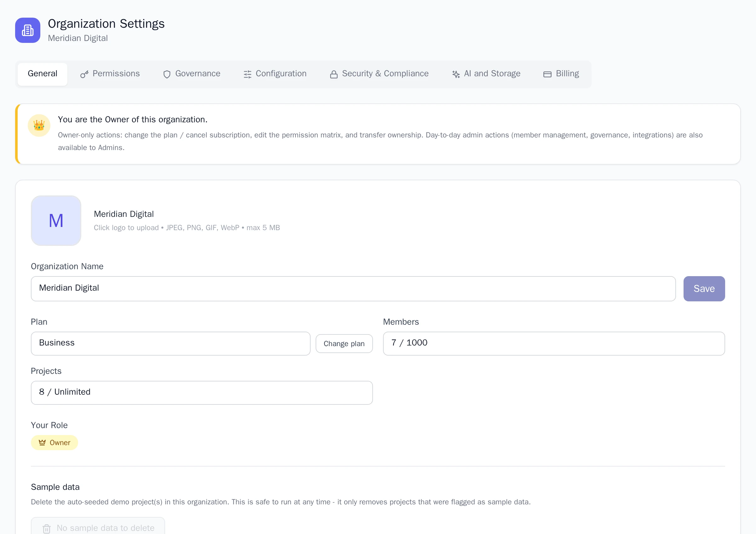Click the No sample data to delete button
The image size is (756, 534).
98,526
